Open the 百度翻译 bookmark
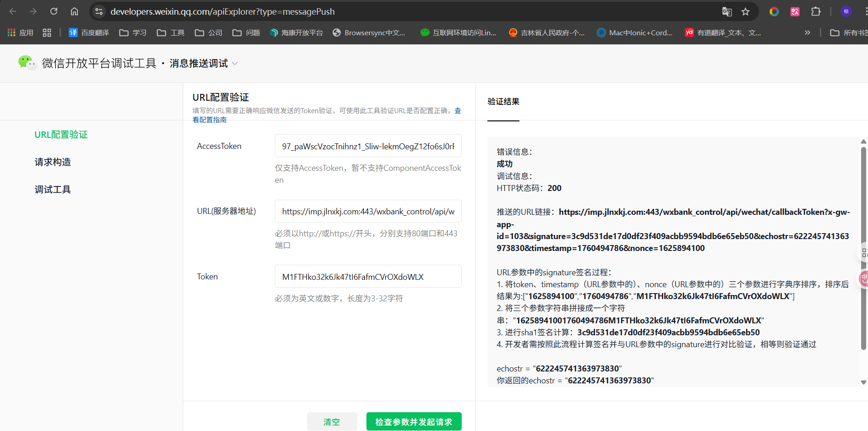Screen dimensions: 868x431 tap(89, 33)
